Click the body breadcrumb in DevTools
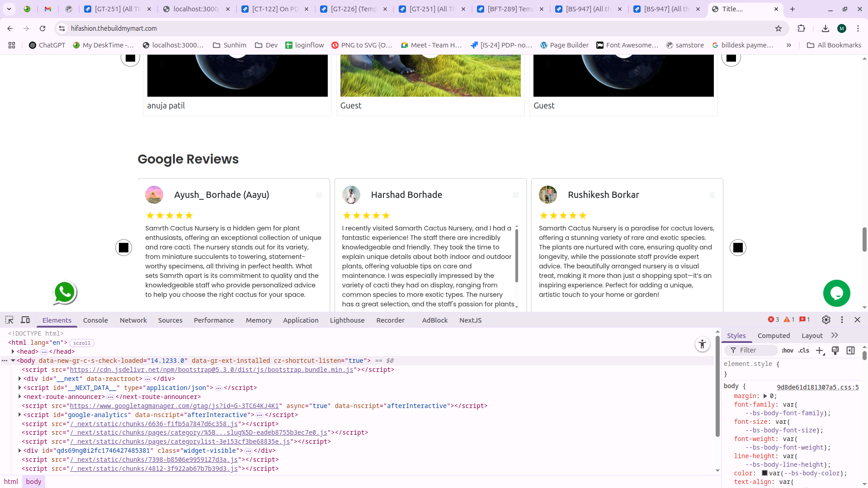Image resolution: width=868 pixels, height=488 pixels. coord(33,482)
